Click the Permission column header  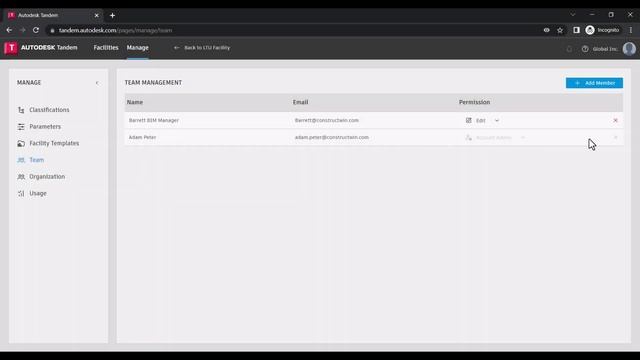point(474,102)
